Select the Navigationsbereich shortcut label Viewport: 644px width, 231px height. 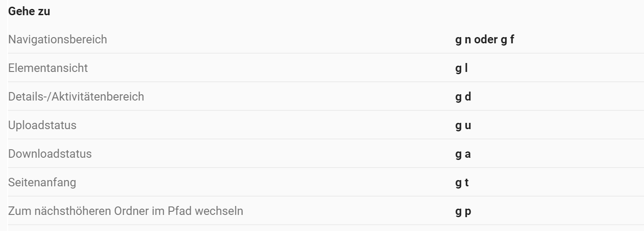pos(58,39)
